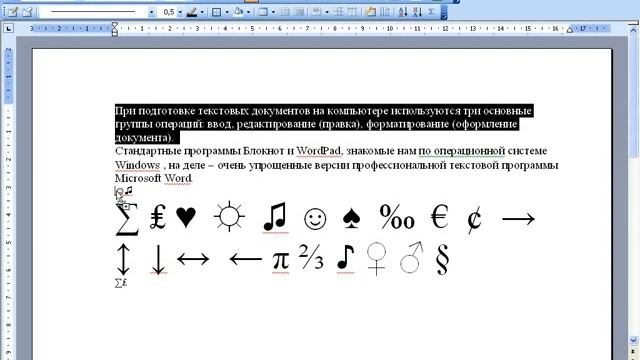Open Toolbar Options at toolbar end

coord(444,12)
